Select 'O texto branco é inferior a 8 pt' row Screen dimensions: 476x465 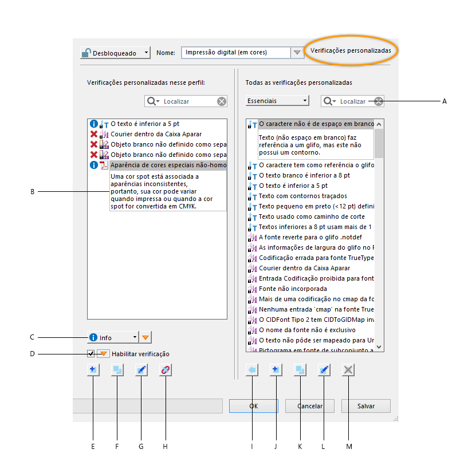tap(310, 175)
